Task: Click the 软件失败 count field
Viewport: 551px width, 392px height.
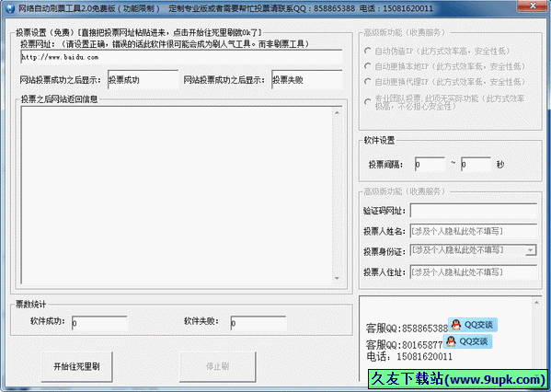Action: click(258, 323)
